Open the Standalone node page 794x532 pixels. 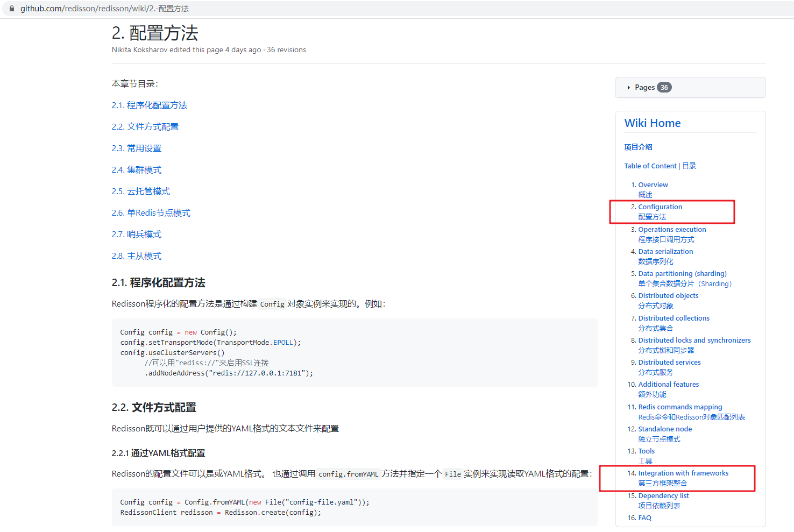click(x=665, y=429)
